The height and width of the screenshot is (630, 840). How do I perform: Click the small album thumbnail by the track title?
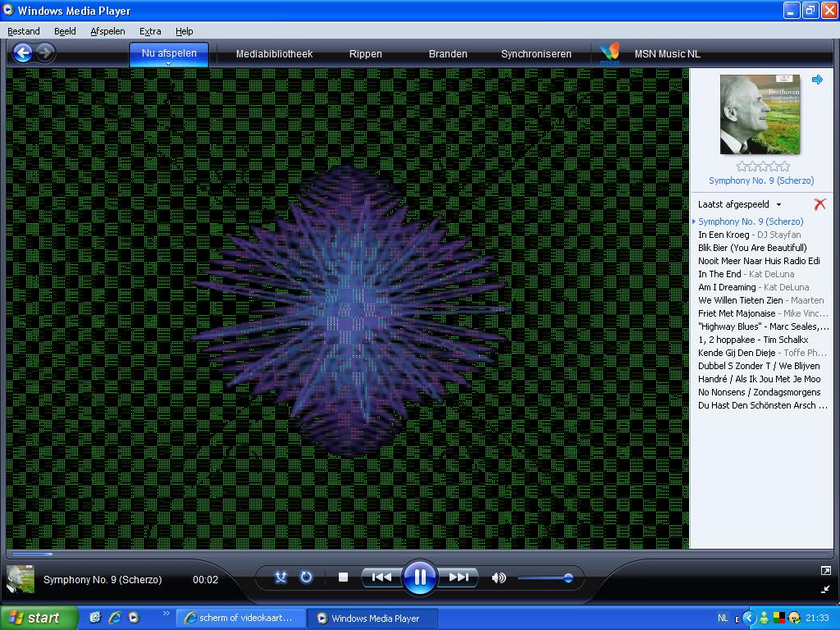tap(21, 579)
